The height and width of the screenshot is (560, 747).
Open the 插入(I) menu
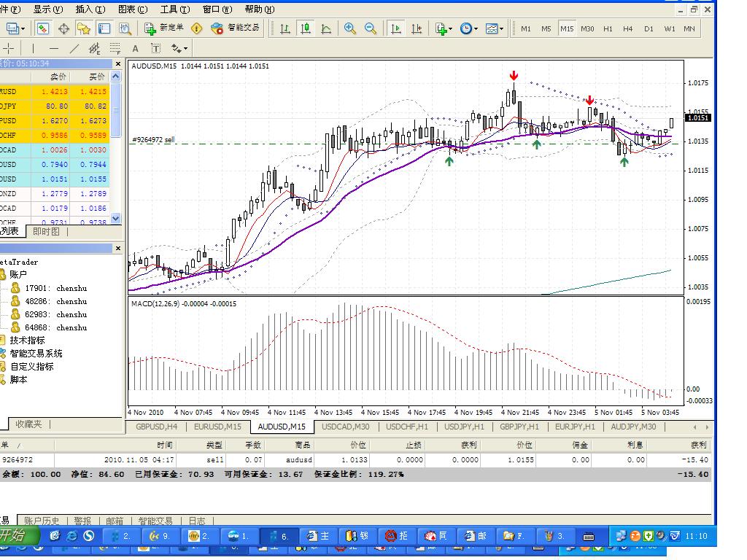[90, 9]
